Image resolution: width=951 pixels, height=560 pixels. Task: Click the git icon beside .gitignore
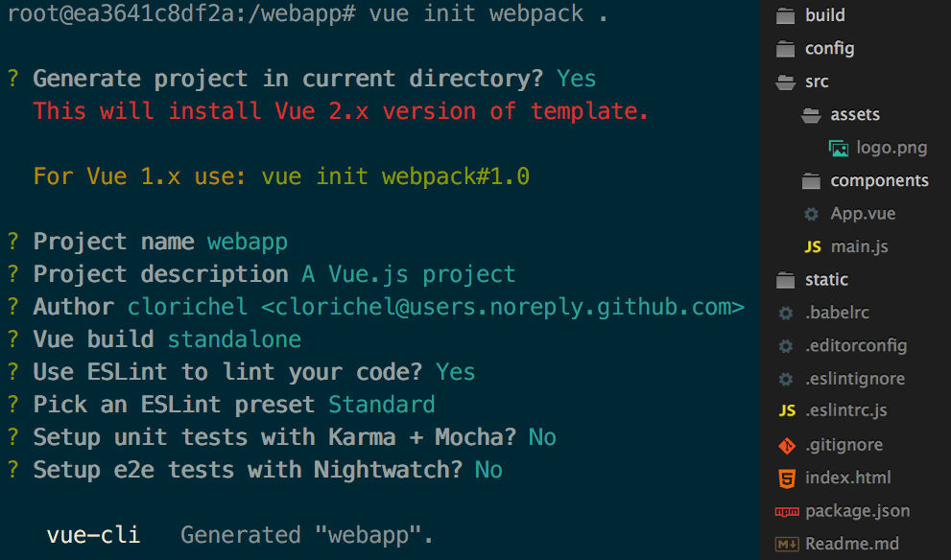(787, 446)
